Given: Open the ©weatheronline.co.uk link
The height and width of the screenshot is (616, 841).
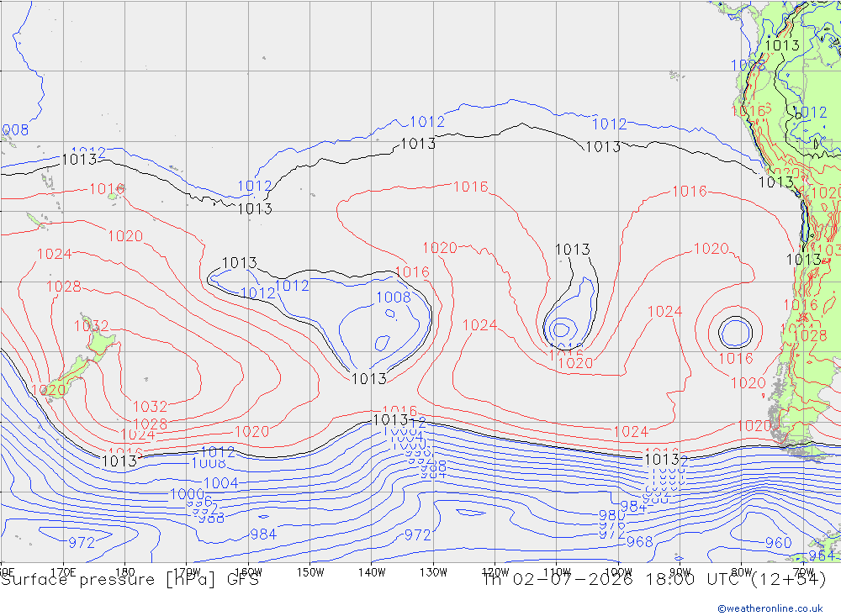Looking at the screenshot, I should [x=770, y=608].
